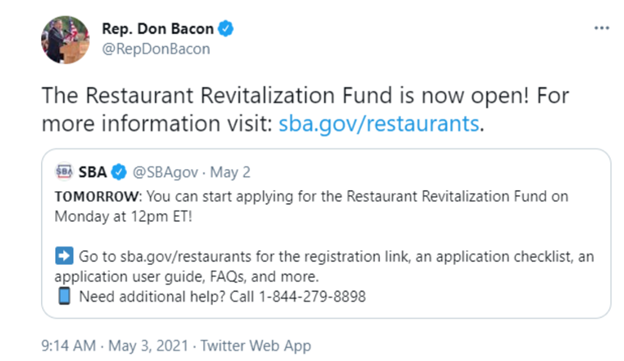Click the May 2 date of quoted tweet
Screen dimensions: 624x361
click(x=230, y=172)
